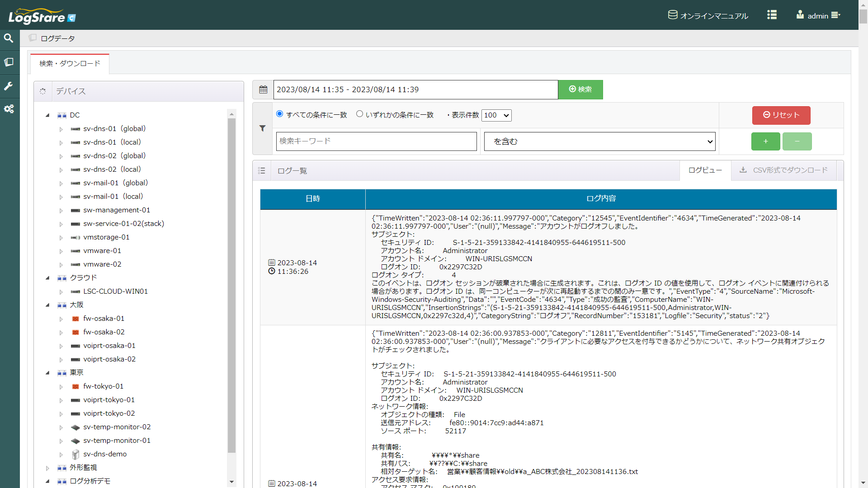The width and height of the screenshot is (868, 488).
Task: Click the リセット button
Action: click(x=781, y=115)
